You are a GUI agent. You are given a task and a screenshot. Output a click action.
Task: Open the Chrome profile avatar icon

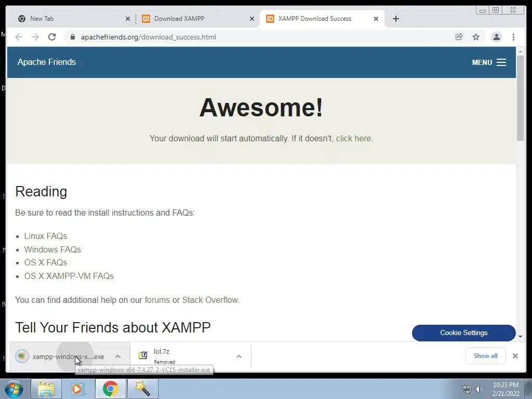pyautogui.click(x=496, y=37)
